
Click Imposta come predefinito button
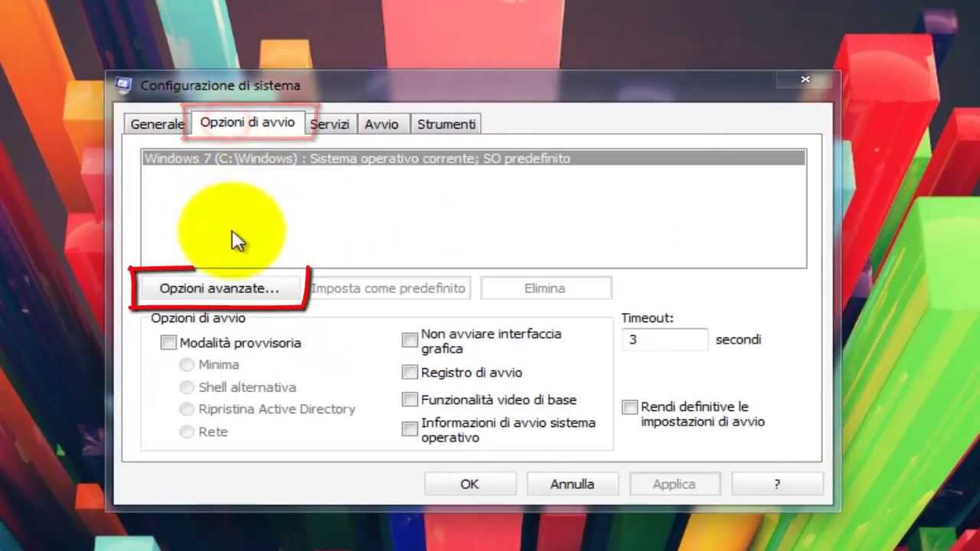click(x=388, y=289)
